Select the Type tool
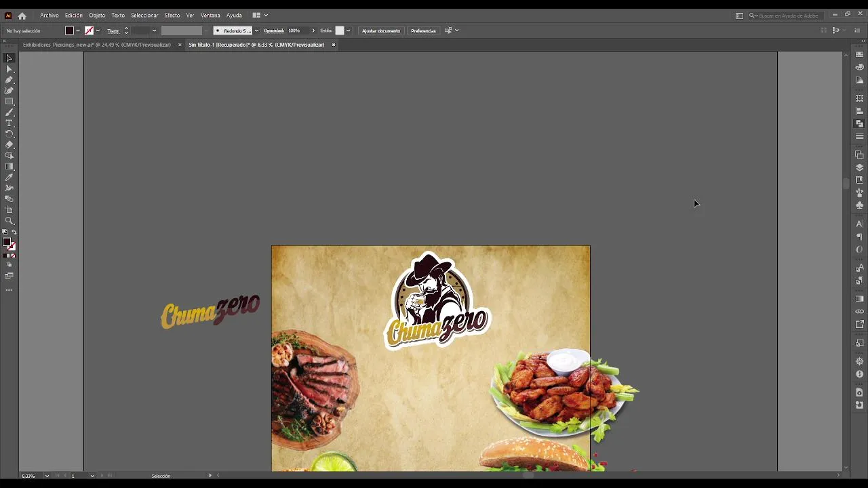868x488 pixels. tap(9, 123)
